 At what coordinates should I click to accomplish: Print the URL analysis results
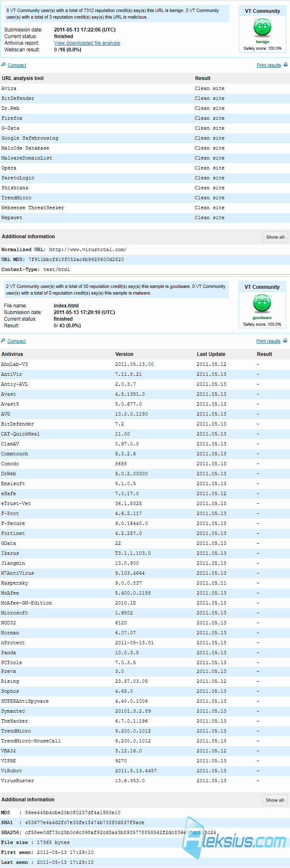click(x=269, y=65)
